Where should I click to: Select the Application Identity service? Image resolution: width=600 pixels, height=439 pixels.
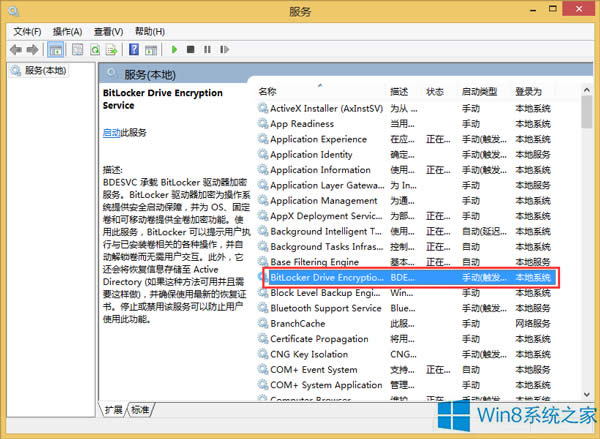[404, 155]
